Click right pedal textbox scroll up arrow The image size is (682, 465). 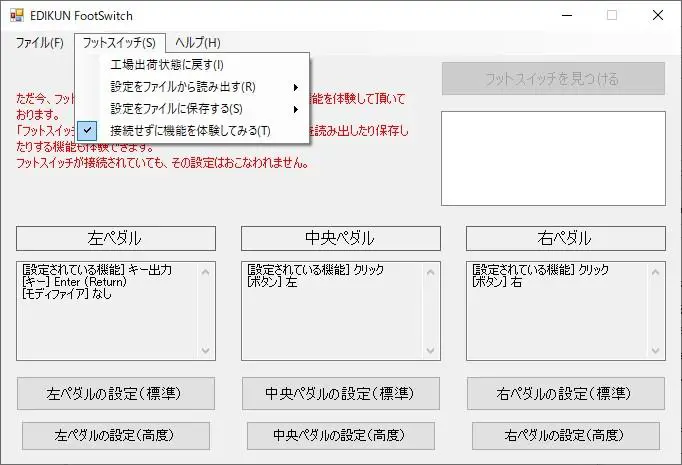click(655, 272)
